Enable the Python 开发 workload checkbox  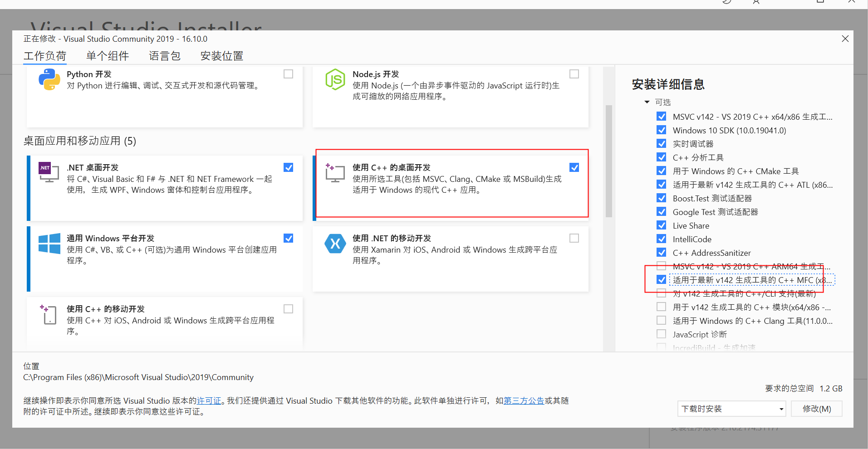pos(288,74)
